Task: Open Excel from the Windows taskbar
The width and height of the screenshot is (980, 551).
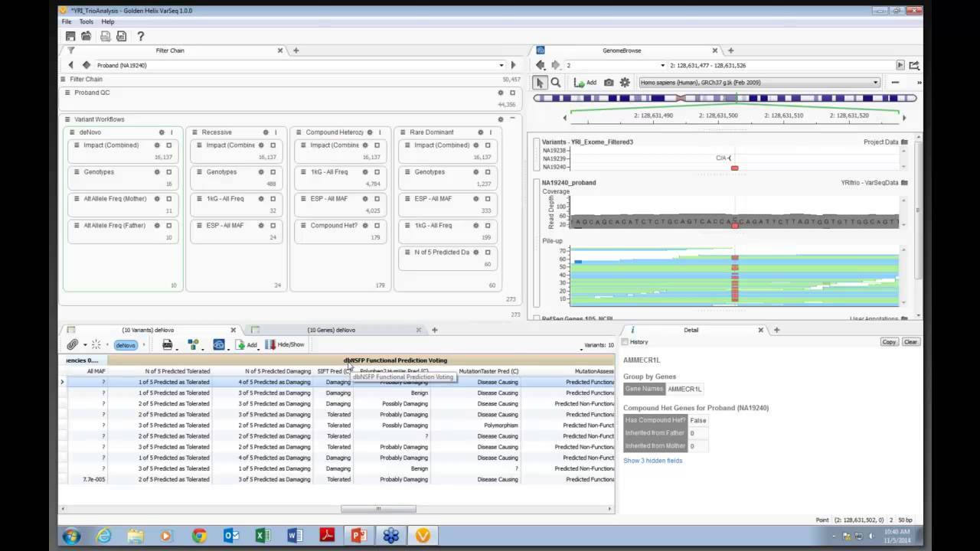Action: (x=263, y=536)
